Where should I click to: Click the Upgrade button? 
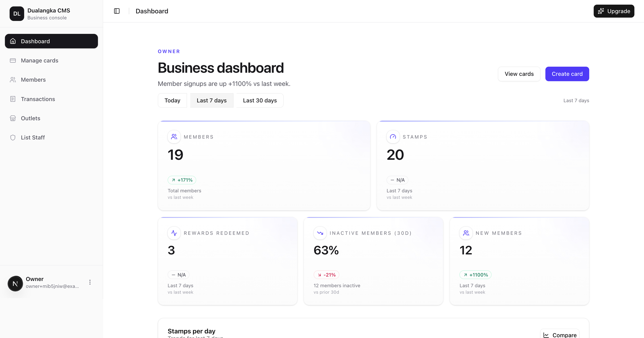[x=614, y=11]
